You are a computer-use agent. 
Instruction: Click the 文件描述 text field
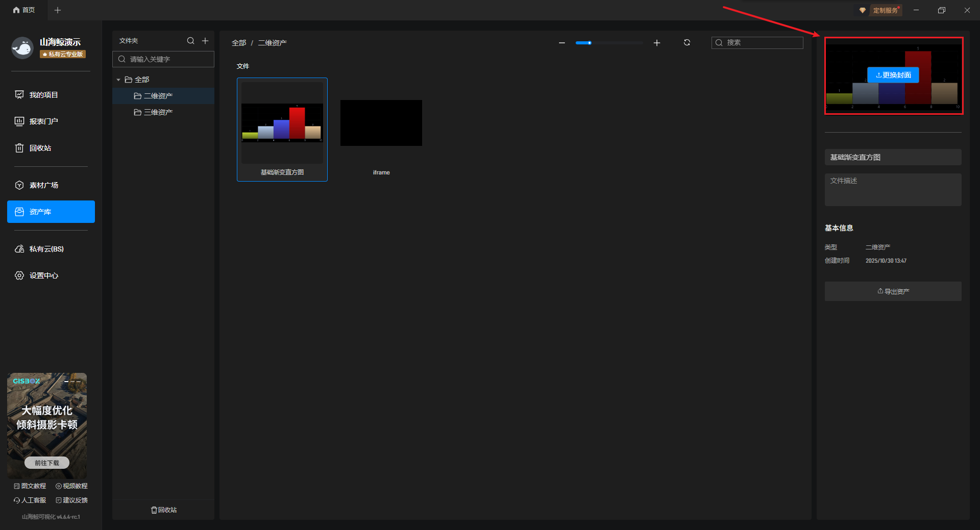893,190
